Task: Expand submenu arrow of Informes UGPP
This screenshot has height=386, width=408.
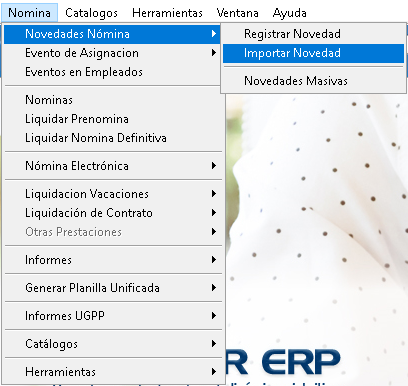Action: [x=214, y=316]
